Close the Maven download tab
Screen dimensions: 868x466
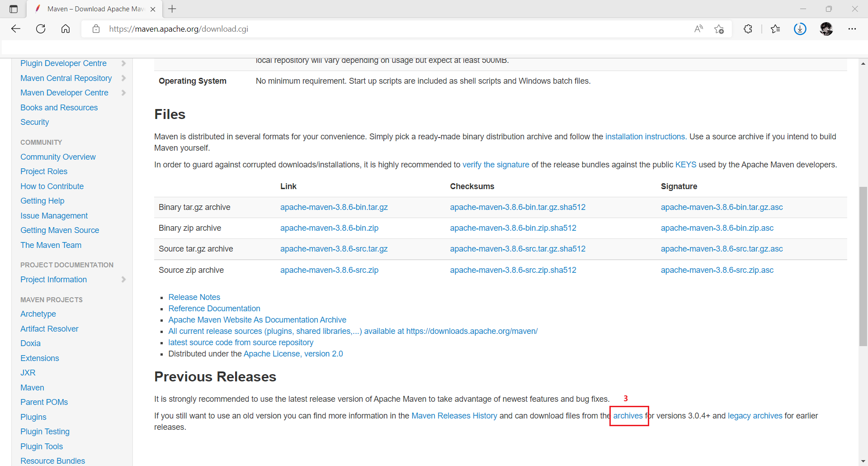point(153,9)
